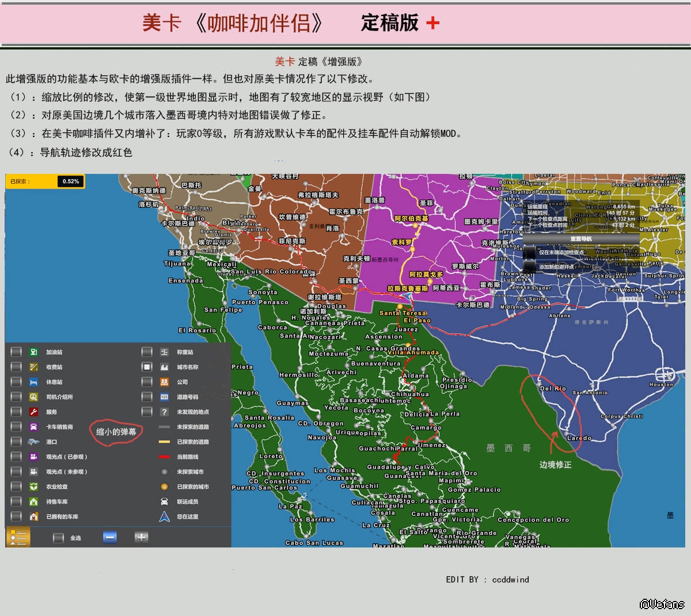Click the explored percentage 0.52% indicator
This screenshot has width=691, height=616.
click(71, 181)
